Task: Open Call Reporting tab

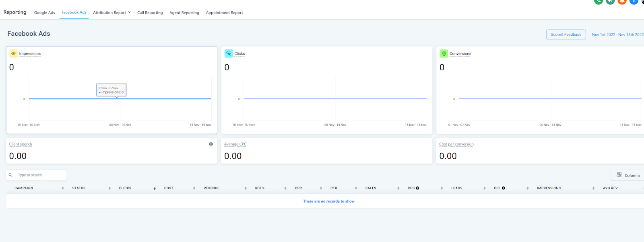Action: pyautogui.click(x=150, y=12)
